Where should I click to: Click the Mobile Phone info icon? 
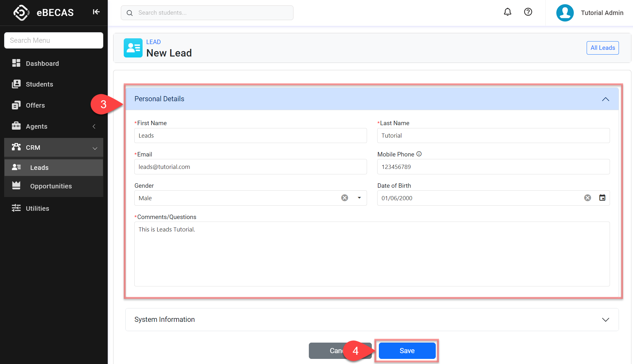click(419, 154)
